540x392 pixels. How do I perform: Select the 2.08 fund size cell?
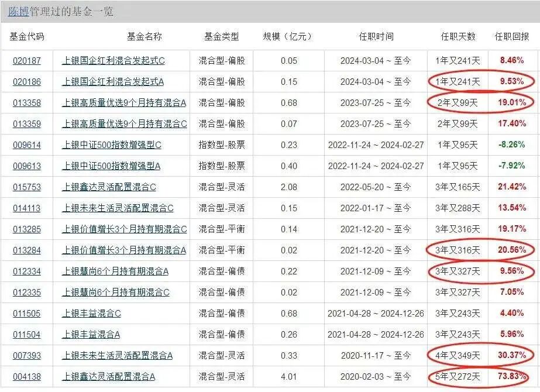289,187
